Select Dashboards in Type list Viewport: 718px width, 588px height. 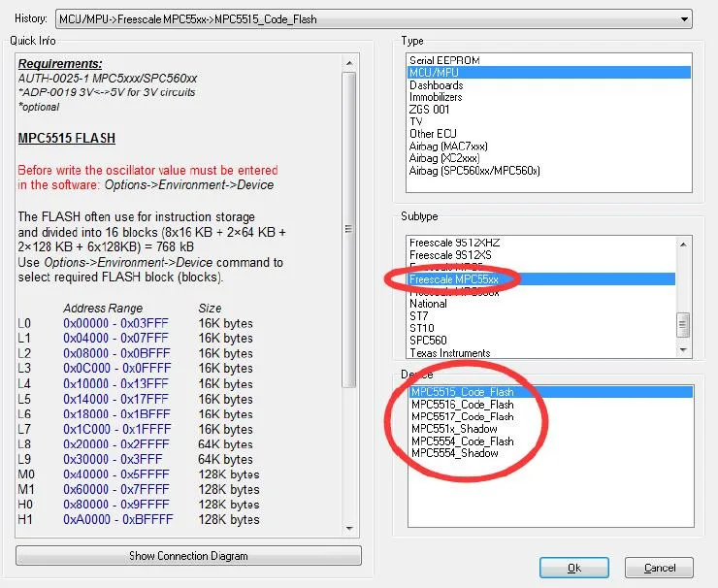(x=436, y=85)
